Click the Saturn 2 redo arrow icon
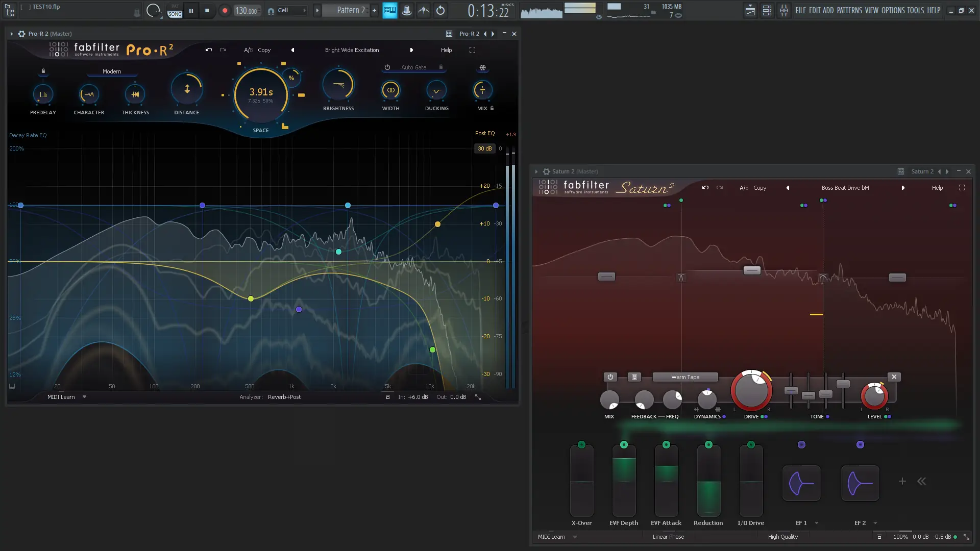The image size is (980, 551). coord(720,188)
